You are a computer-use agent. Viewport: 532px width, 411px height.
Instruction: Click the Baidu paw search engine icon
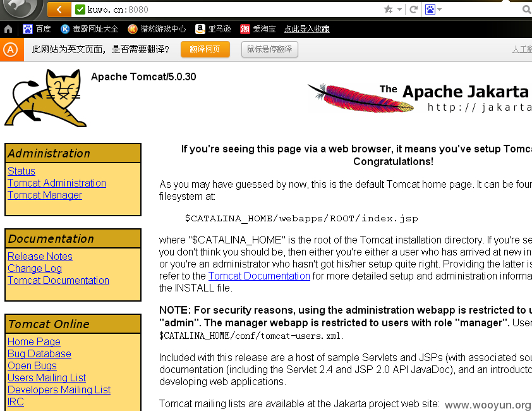[430, 9]
